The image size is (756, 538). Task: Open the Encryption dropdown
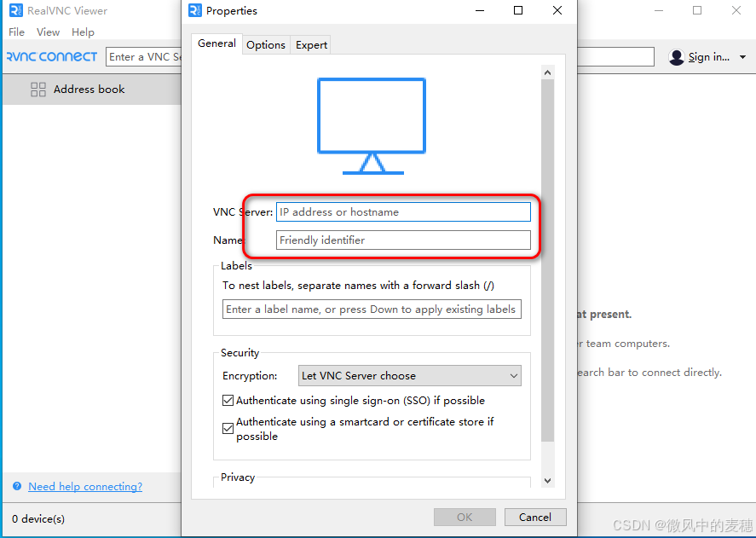pyautogui.click(x=410, y=375)
